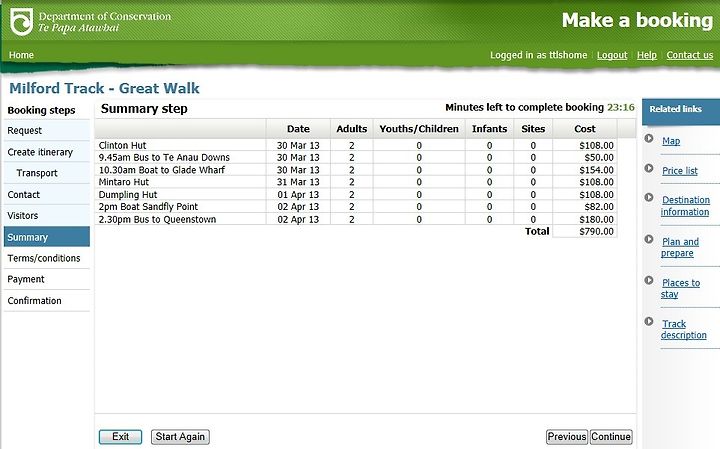Viewport: 720px width, 449px height.
Task: Click the arrow bullet beside Destination information
Action: tap(649, 197)
